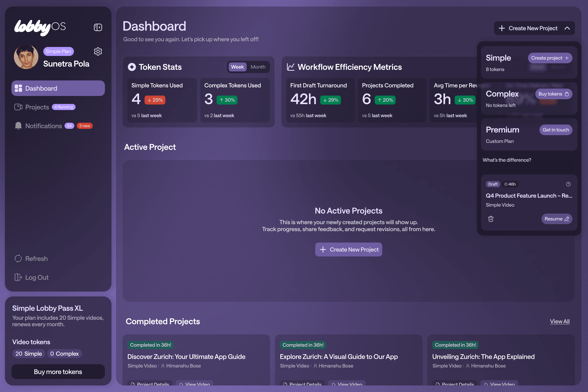The height and width of the screenshot is (392, 588).
Task: Collapse Create New Project dropdown chevron
Action: 567,28
